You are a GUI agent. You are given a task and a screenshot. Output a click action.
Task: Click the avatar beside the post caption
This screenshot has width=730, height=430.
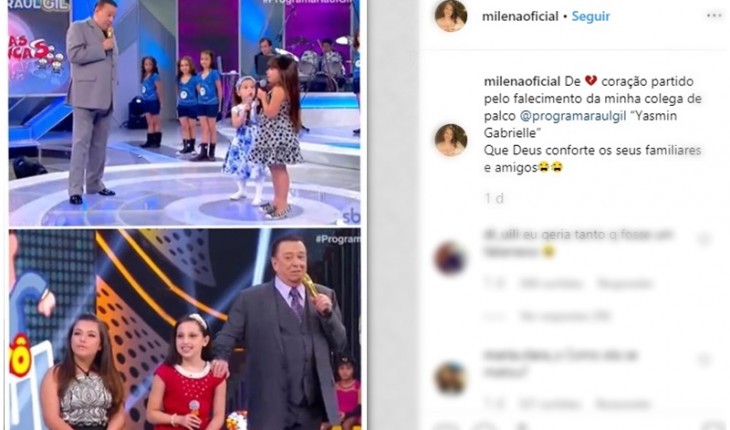[x=451, y=140]
